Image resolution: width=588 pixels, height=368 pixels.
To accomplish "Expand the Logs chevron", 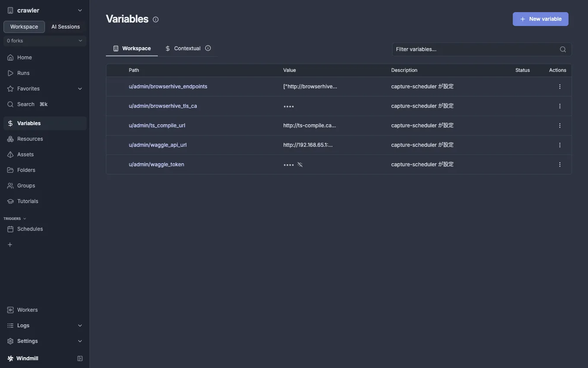I will point(80,326).
